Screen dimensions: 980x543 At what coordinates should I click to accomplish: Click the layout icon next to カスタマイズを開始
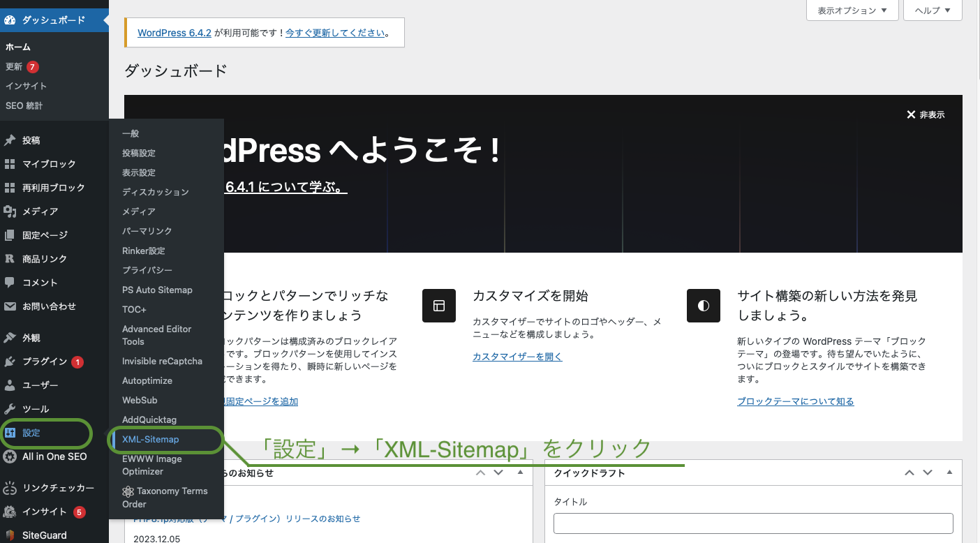[439, 306]
